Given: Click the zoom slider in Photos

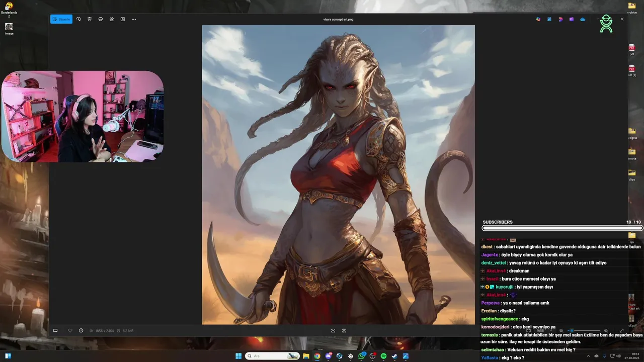Looking at the screenshot, I should [584, 330].
